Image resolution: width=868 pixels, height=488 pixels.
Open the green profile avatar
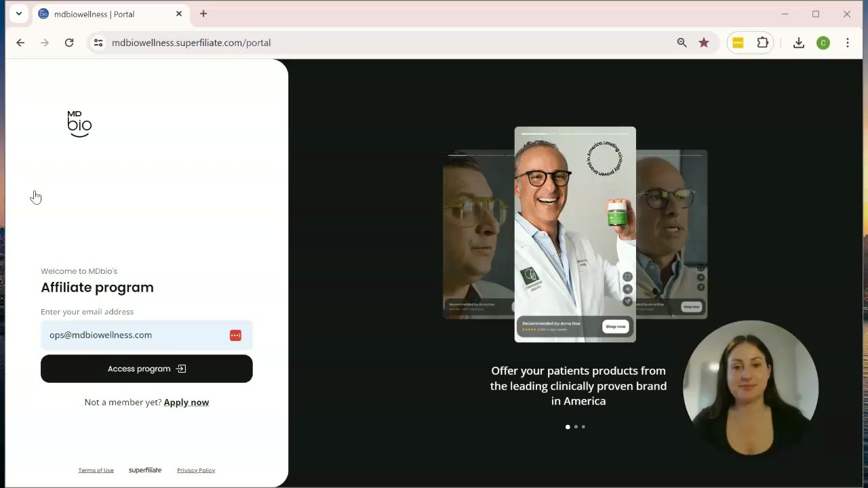(823, 43)
